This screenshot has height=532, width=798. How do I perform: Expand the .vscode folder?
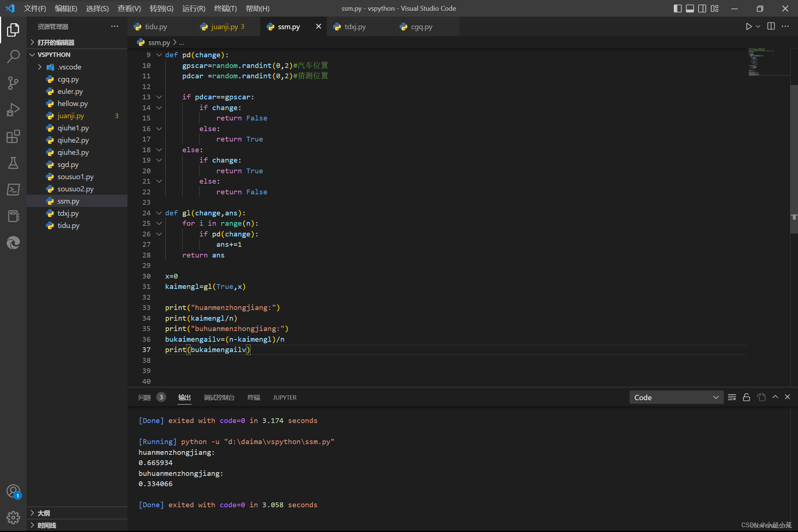coord(77,67)
